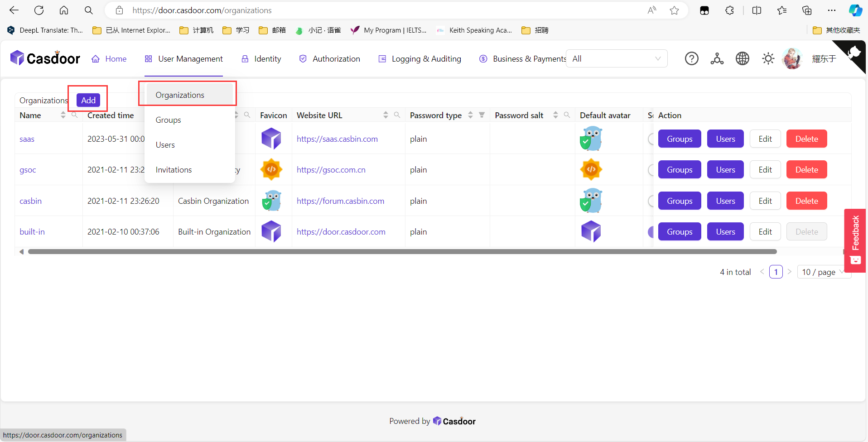Image resolution: width=868 pixels, height=442 pixels.
Task: Click the search icon in Website URL column
Action: pos(397,115)
